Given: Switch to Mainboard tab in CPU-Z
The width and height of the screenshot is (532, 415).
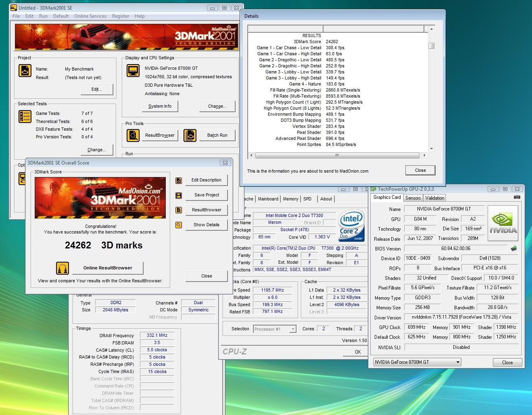Looking at the screenshot, I should click(x=268, y=199).
